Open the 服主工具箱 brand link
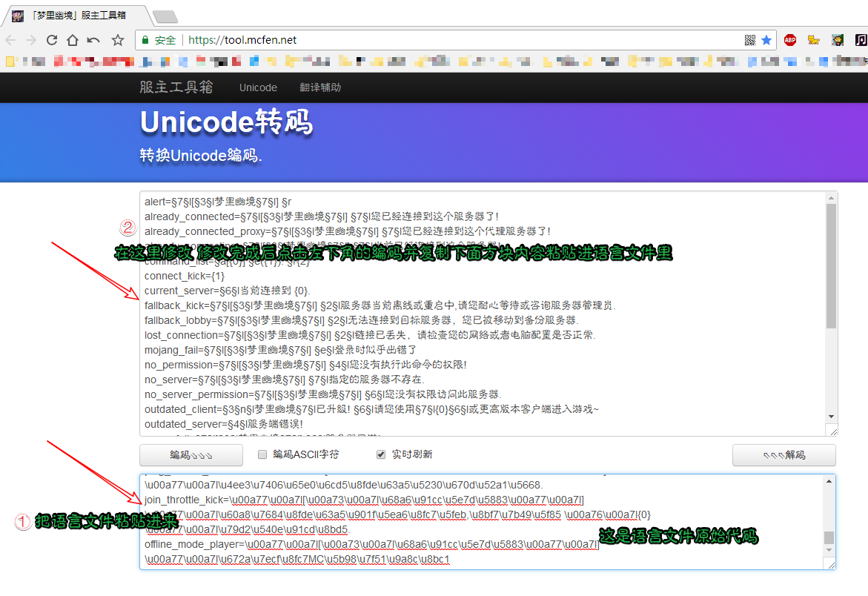This screenshot has height=596, width=868. [176, 87]
